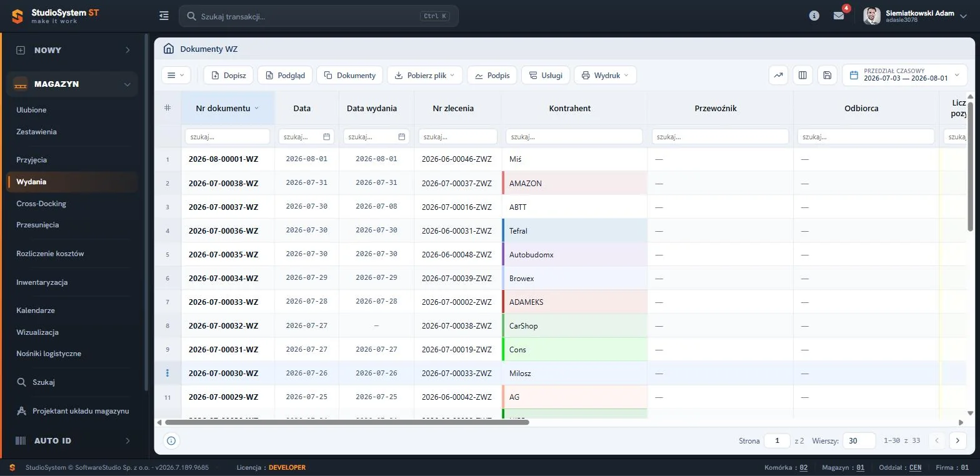
Task: Open the Wydruk dropdown
Action: (x=605, y=75)
